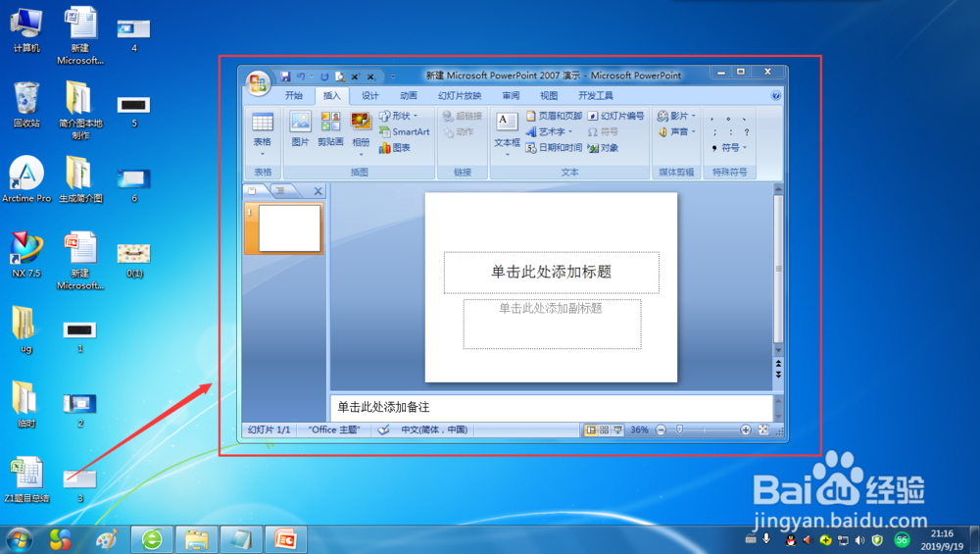Click the subtitle placeholder 单击此处添加副标题

[x=552, y=324]
